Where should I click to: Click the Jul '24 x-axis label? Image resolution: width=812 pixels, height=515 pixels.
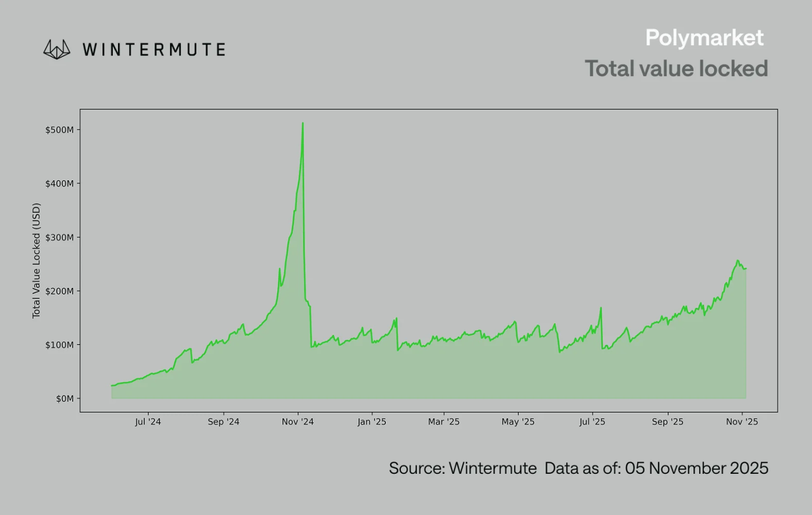pyautogui.click(x=148, y=422)
